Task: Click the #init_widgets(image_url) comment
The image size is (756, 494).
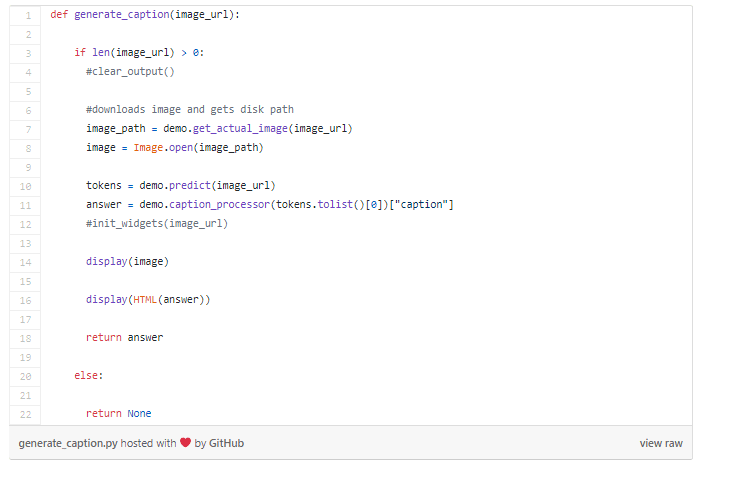Action: (157, 223)
